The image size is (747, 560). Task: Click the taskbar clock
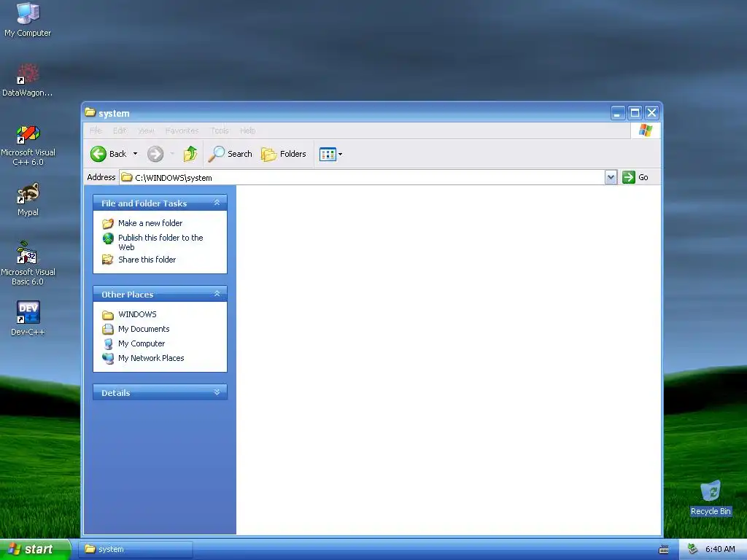tap(720, 550)
